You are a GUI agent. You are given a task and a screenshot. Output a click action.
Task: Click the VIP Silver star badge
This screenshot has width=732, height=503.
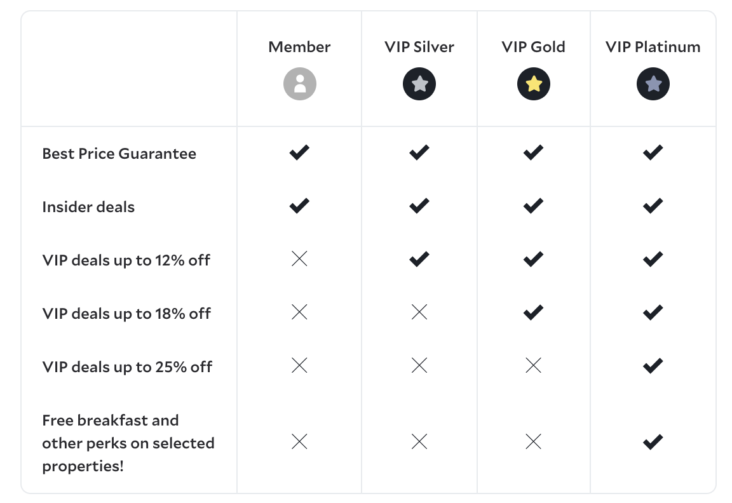[419, 84]
